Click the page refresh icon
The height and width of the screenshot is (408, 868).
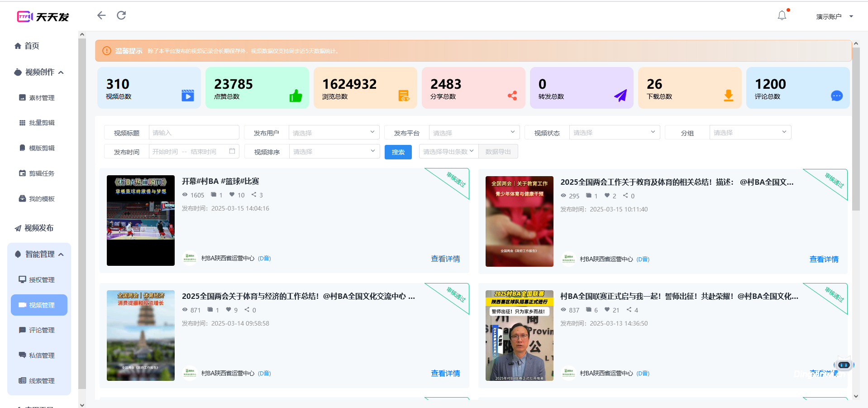[121, 15]
